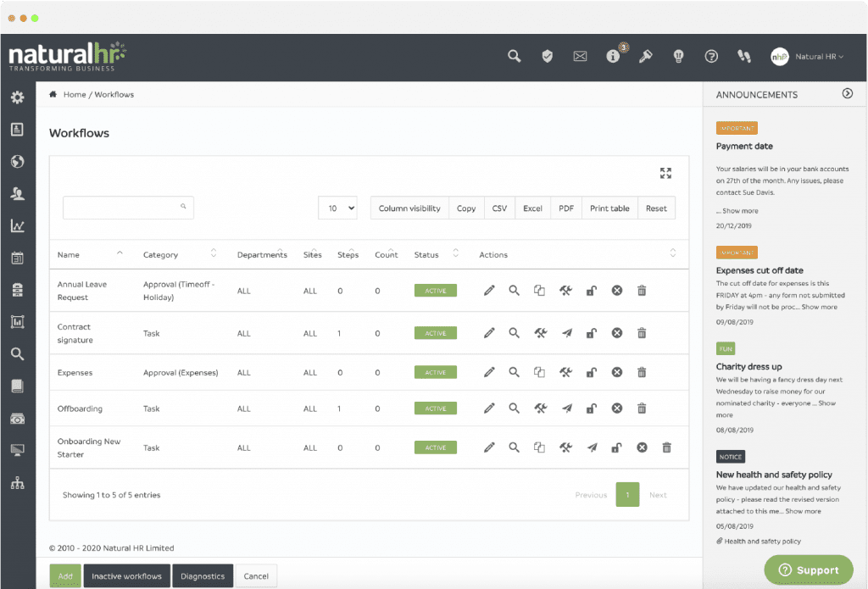The image size is (868, 589).
Task: Send the Contract signature workflow via the paper plane icon
Action: [x=566, y=333]
